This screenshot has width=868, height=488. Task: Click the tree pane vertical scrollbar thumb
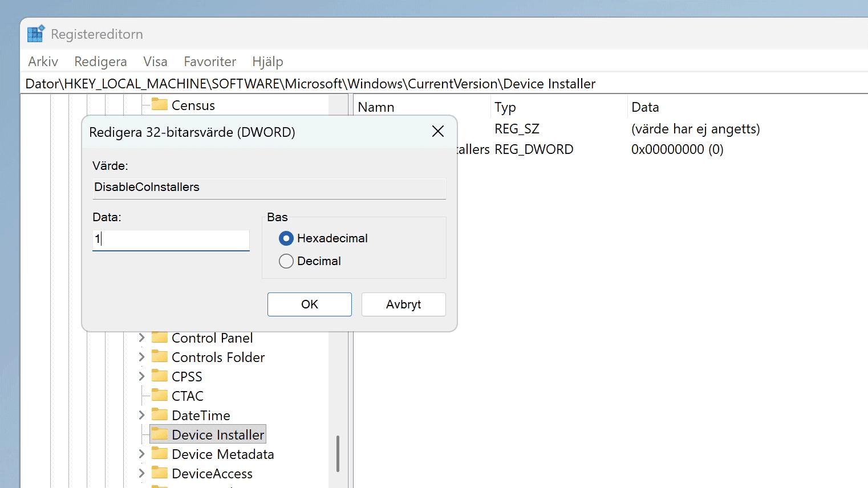338,454
